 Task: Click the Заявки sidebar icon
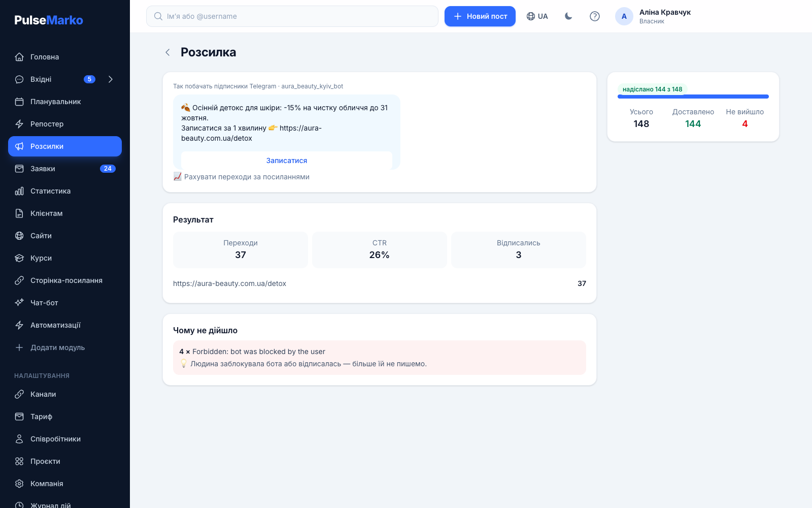point(19,169)
